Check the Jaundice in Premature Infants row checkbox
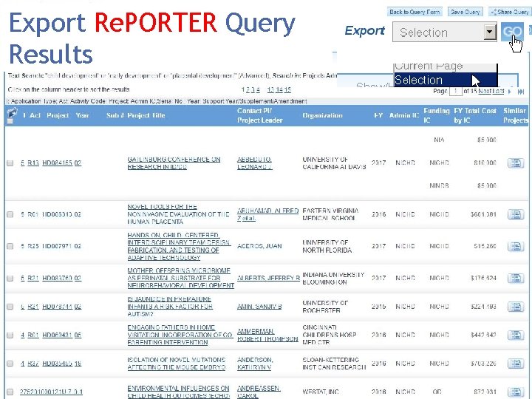Viewport: 532px width, 399px height. click(10, 307)
